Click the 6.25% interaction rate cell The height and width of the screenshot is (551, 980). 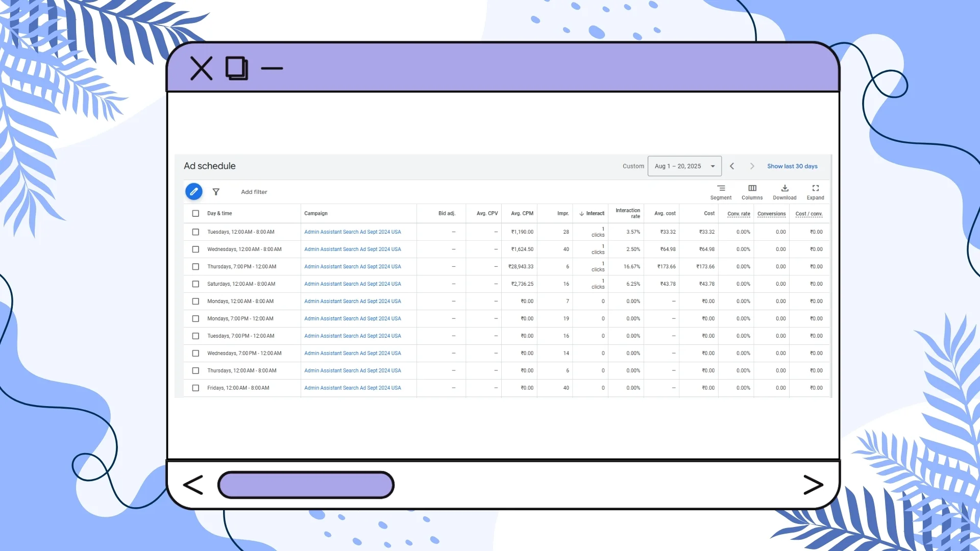pos(633,284)
